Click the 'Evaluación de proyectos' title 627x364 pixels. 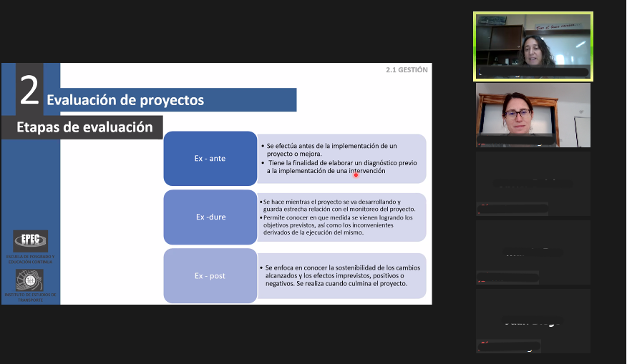[x=125, y=100]
